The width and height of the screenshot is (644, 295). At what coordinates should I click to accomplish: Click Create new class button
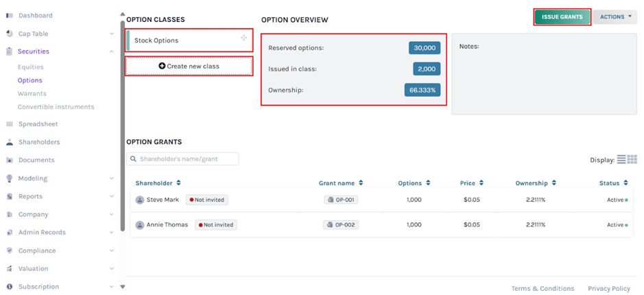click(x=189, y=66)
